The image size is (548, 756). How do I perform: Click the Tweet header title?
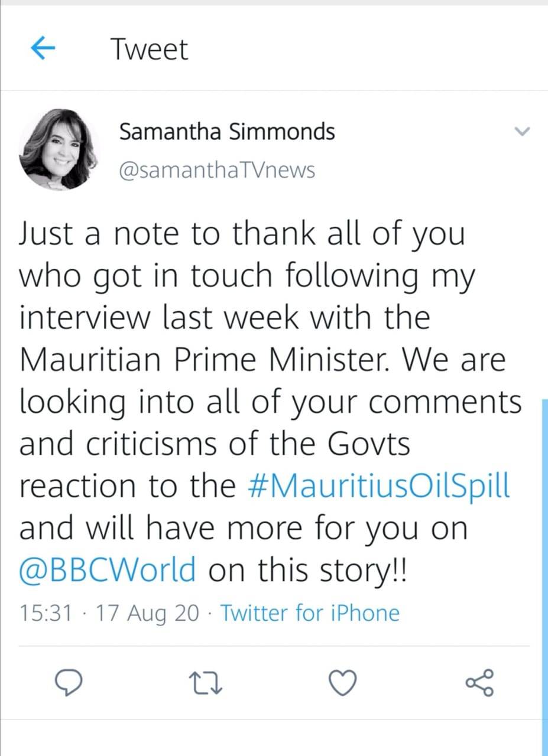coord(149,50)
